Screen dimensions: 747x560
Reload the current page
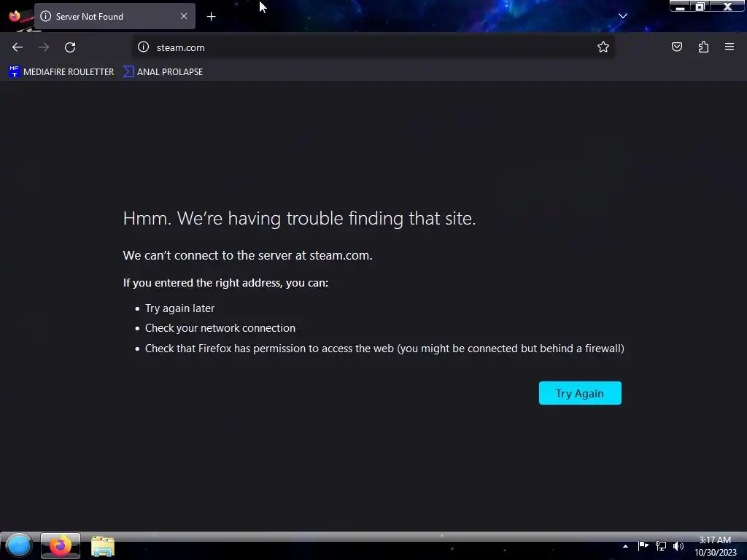pos(70,47)
